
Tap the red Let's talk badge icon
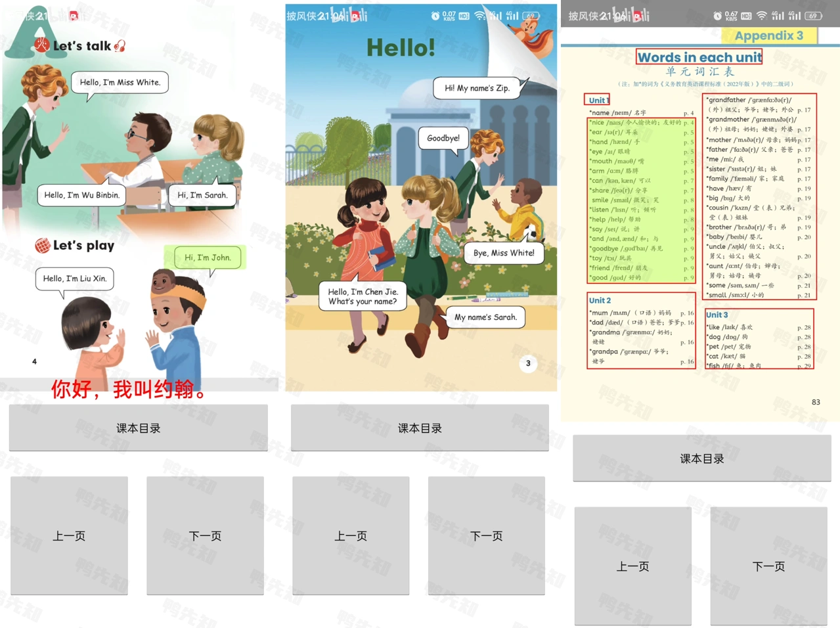point(42,45)
